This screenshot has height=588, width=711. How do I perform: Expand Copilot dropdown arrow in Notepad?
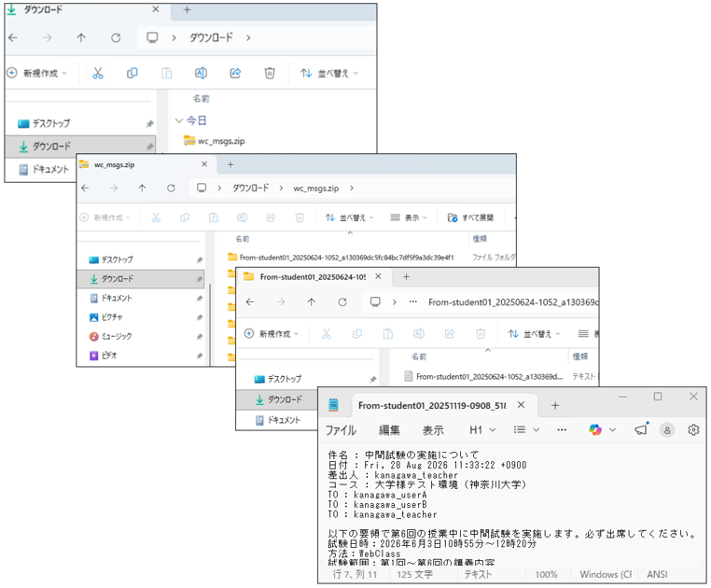click(612, 429)
